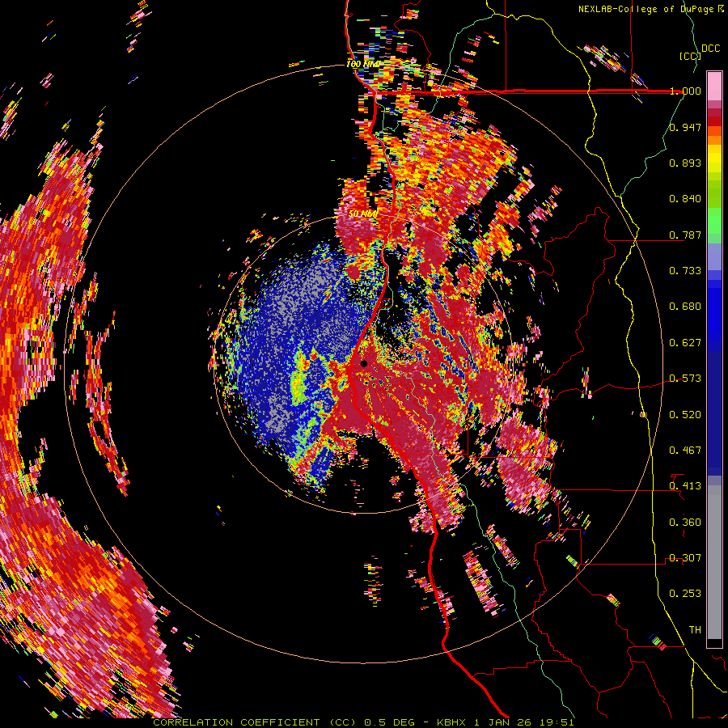Image resolution: width=728 pixels, height=728 pixels.
Task: Select the 0.307 scale value
Action: click(685, 558)
